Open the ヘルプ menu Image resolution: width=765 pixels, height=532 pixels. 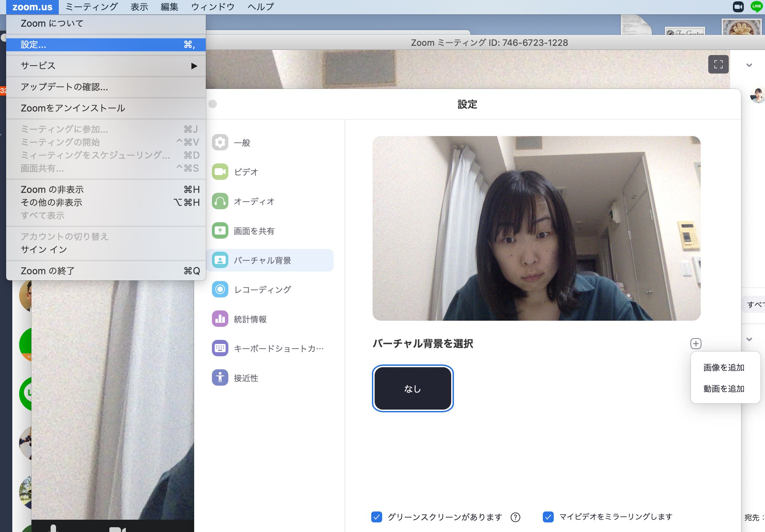click(261, 7)
